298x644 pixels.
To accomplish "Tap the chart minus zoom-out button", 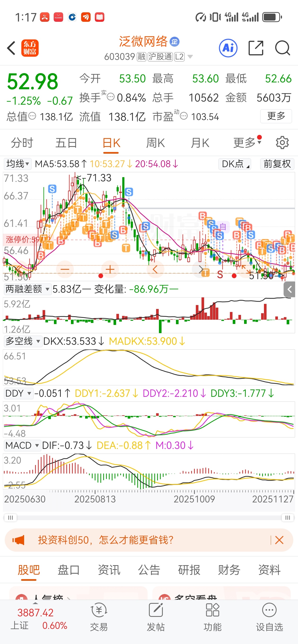I will [x=65, y=269].
